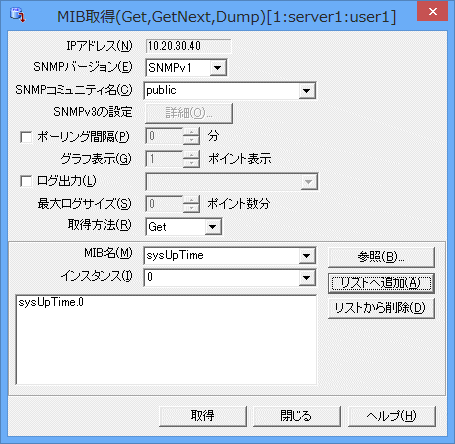Viewport: 455px width, 444px height.
Task: Click the ポイント表示 text
Action: pos(240,159)
